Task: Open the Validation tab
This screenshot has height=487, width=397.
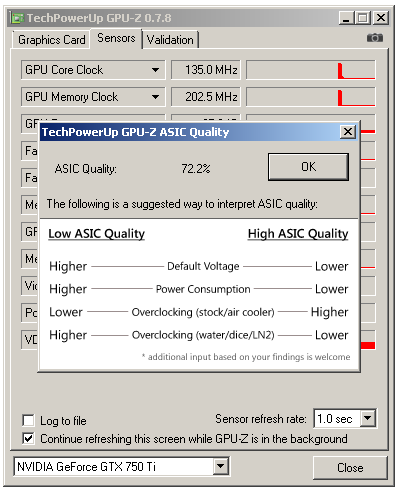Action: [170, 40]
